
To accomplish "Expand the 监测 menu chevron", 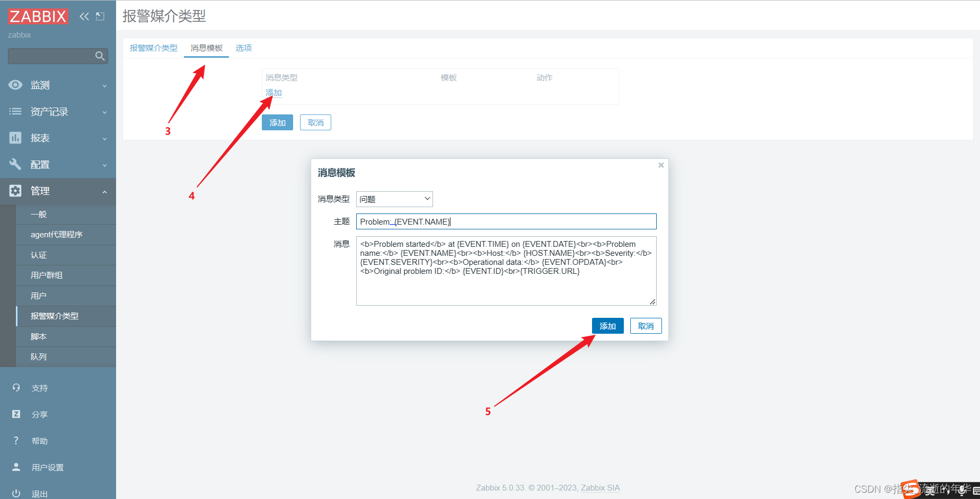I will pyautogui.click(x=104, y=86).
